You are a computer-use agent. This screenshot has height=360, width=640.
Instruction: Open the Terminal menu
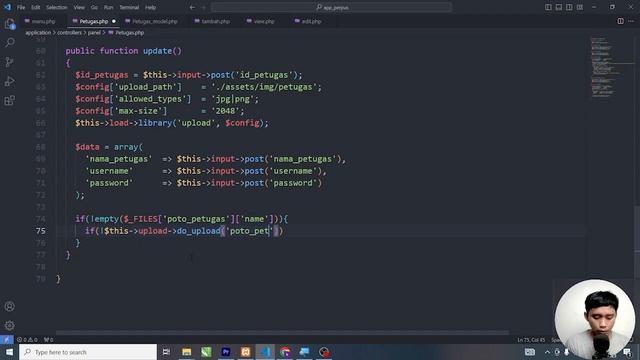(x=129, y=7)
